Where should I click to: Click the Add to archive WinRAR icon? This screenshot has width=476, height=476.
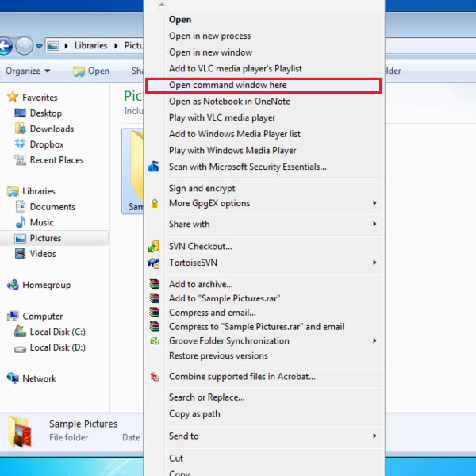pyautogui.click(x=155, y=284)
